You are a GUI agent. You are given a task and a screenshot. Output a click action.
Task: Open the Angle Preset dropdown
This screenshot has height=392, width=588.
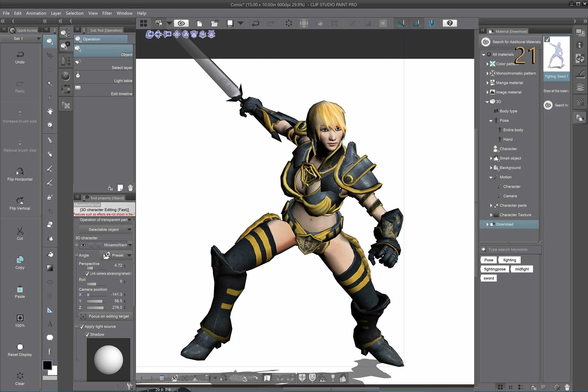click(x=116, y=255)
